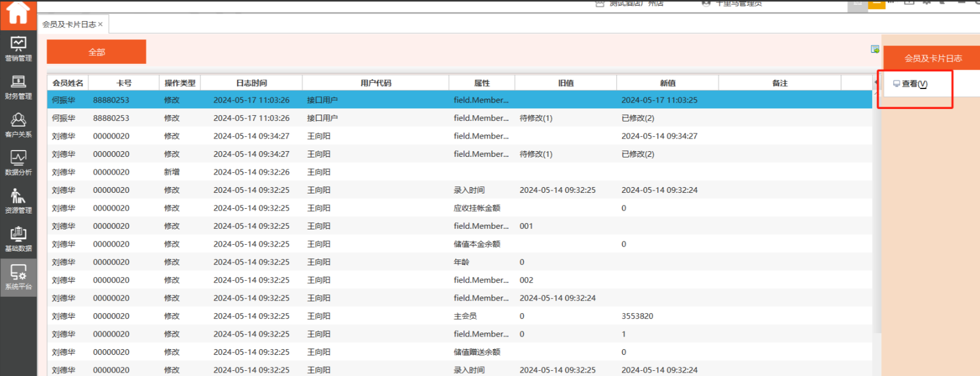980x376 pixels.
Task: Open 客户关系 customer relations module
Action: click(18, 125)
